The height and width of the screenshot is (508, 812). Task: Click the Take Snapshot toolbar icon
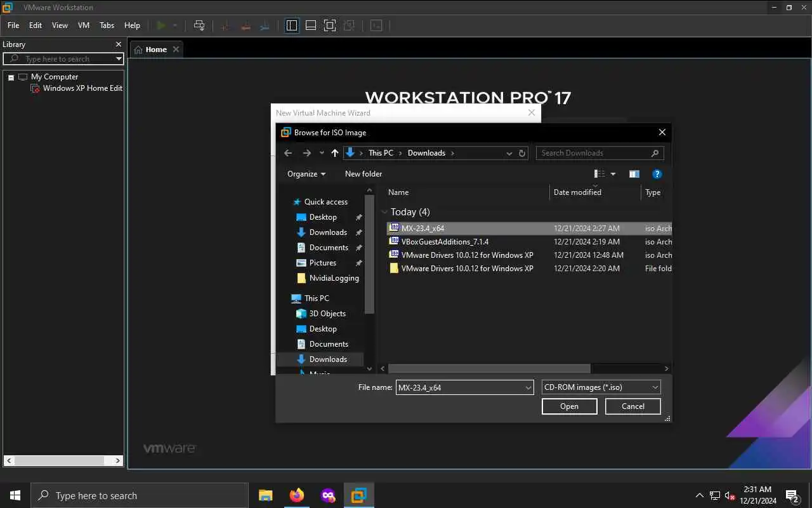[225, 25]
